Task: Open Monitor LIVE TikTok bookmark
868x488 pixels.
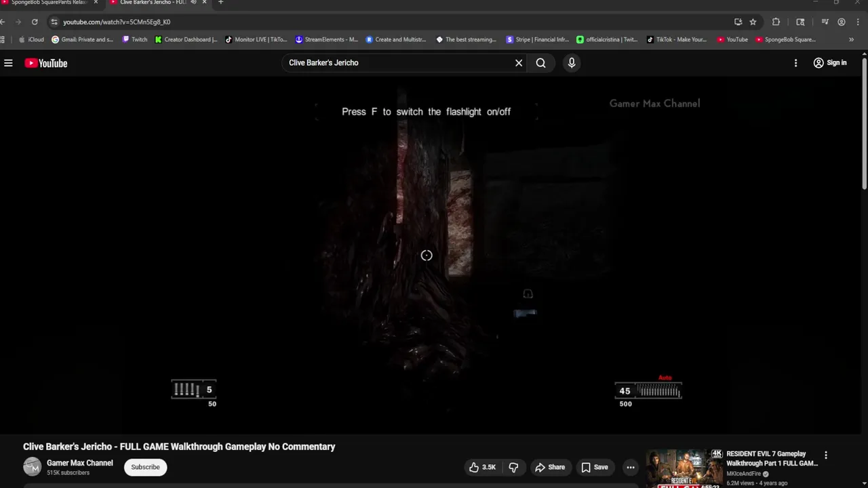Action: (256, 39)
